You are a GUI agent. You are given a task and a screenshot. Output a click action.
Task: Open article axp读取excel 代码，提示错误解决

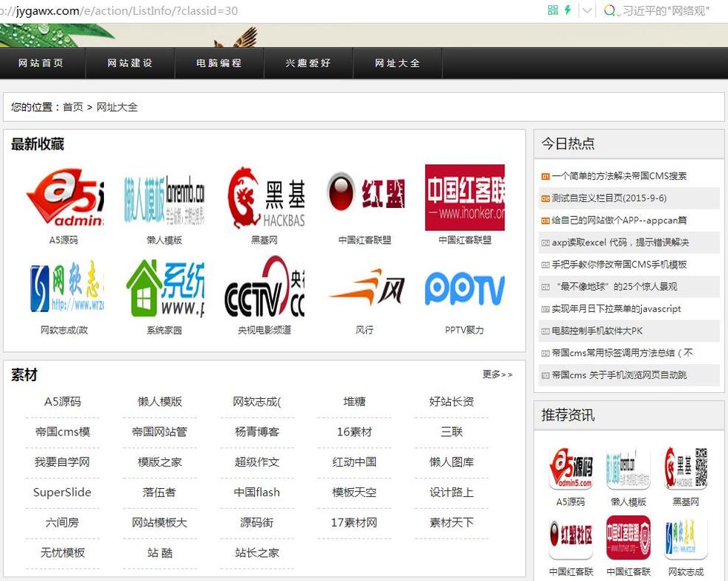coord(620,242)
